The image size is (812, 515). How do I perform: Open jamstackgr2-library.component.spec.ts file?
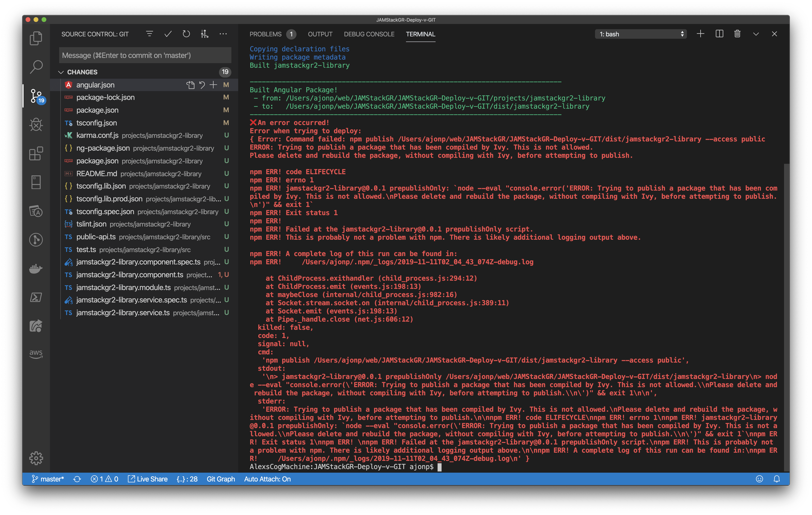tap(144, 262)
